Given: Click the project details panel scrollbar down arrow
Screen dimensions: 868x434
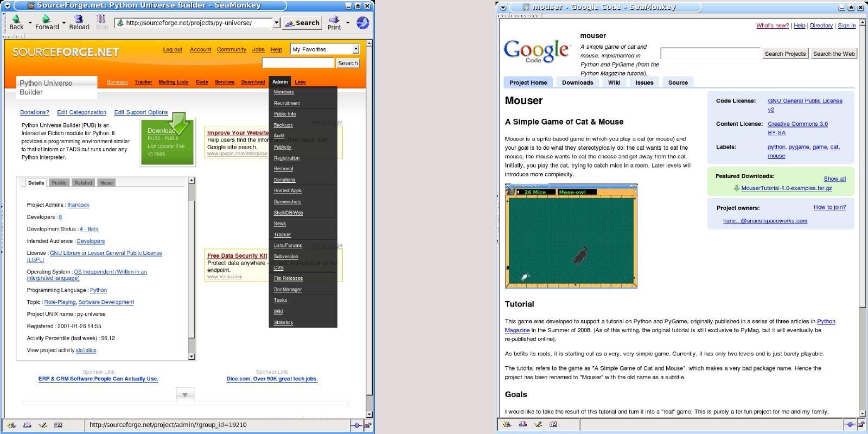Looking at the screenshot, I should [x=191, y=356].
